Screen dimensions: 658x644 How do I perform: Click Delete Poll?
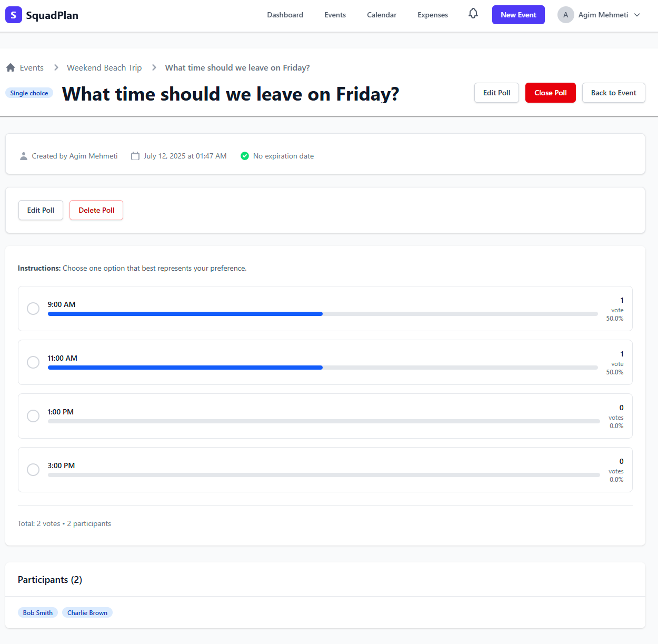click(96, 210)
